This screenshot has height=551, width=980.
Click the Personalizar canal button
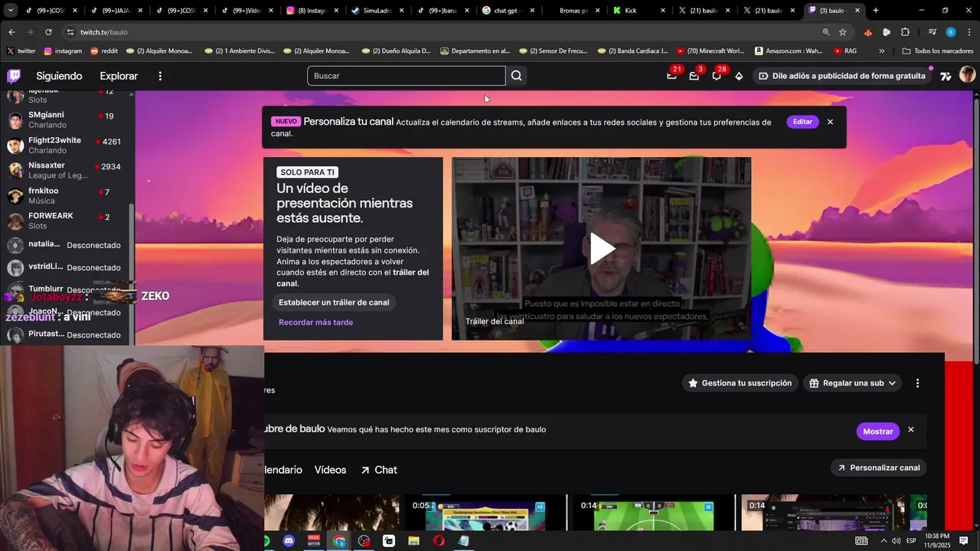[x=878, y=468]
